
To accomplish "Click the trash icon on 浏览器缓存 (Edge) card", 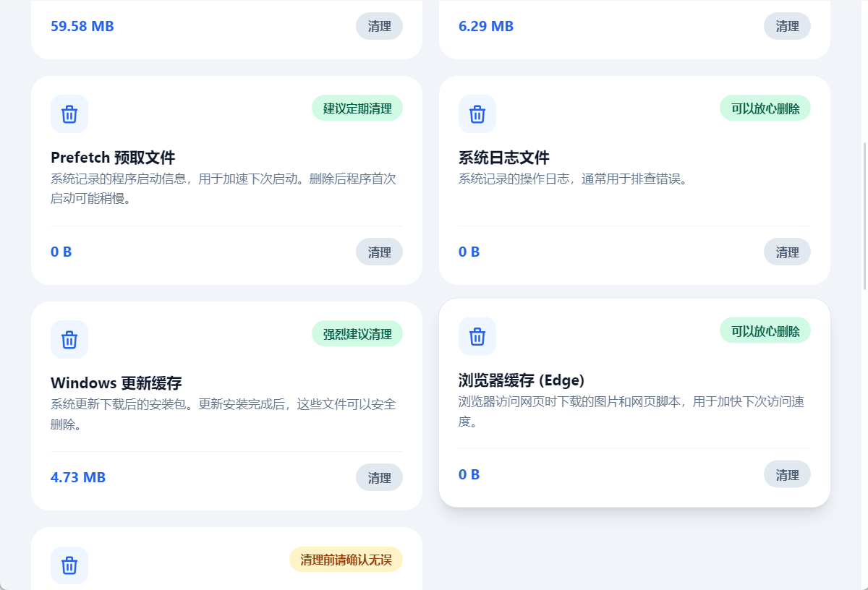I will coord(477,336).
